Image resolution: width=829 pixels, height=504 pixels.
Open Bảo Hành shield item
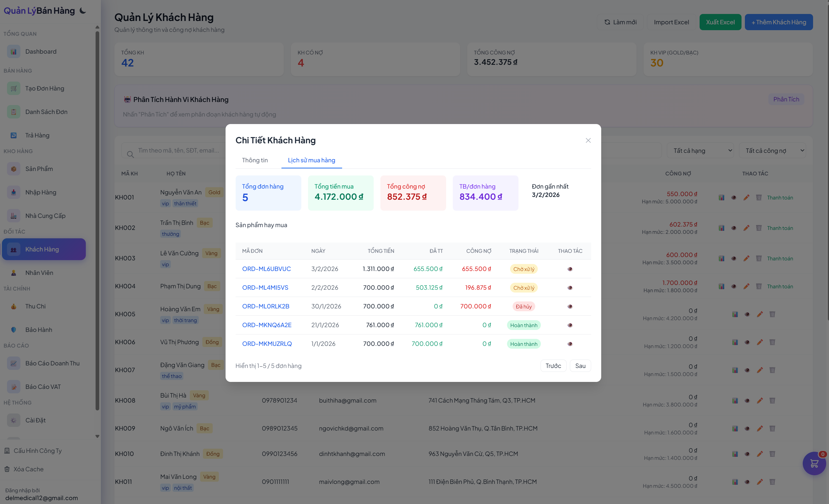click(39, 329)
